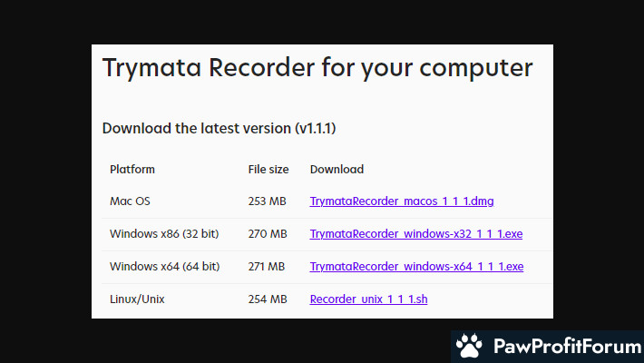Click the 'Download the latest version' text
Screen dimensions: 644x363
tap(197, 128)
